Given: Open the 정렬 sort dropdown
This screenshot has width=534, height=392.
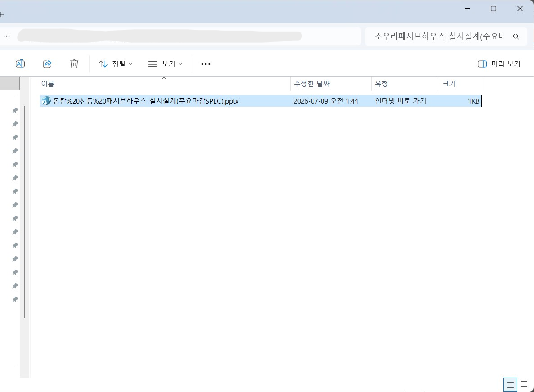Looking at the screenshot, I should tap(115, 64).
